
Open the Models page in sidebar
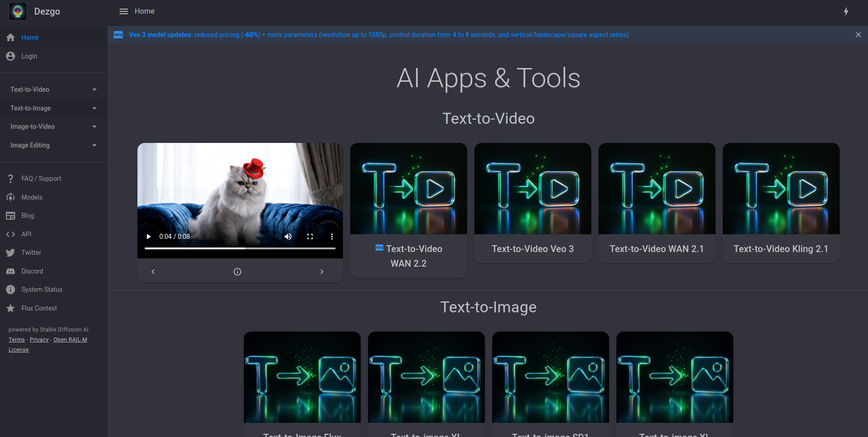coord(32,197)
